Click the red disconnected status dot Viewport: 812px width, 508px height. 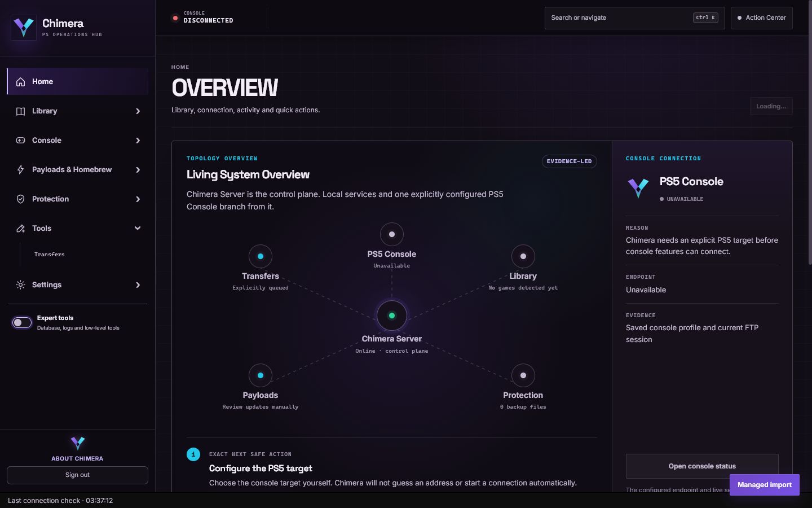coord(175,18)
